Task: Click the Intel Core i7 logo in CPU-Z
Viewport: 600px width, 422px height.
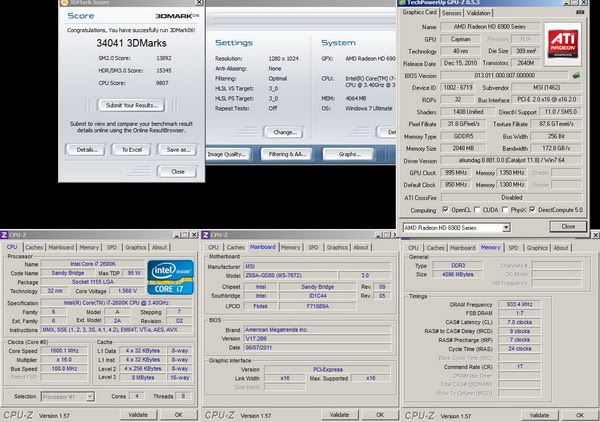Action: tap(170, 277)
